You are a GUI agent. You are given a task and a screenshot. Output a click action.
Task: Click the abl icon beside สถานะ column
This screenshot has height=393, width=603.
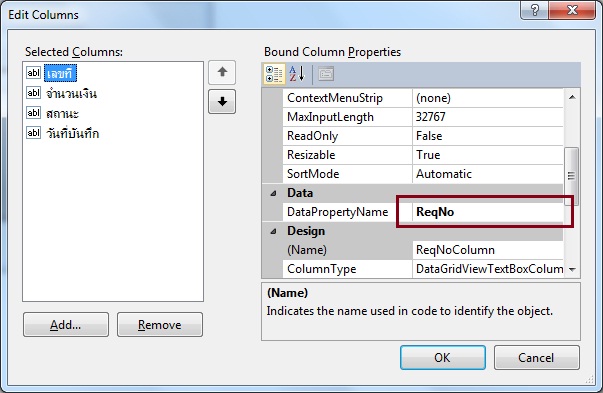click(33, 113)
